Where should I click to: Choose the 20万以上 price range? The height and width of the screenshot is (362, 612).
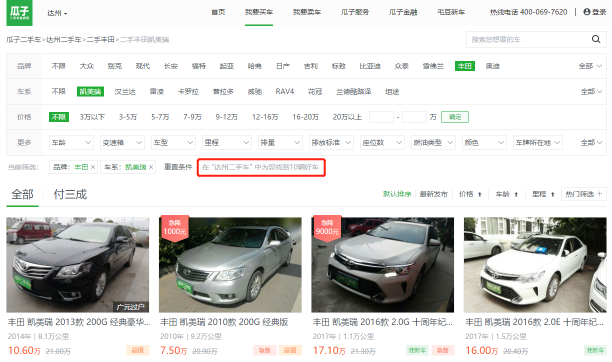pos(347,117)
